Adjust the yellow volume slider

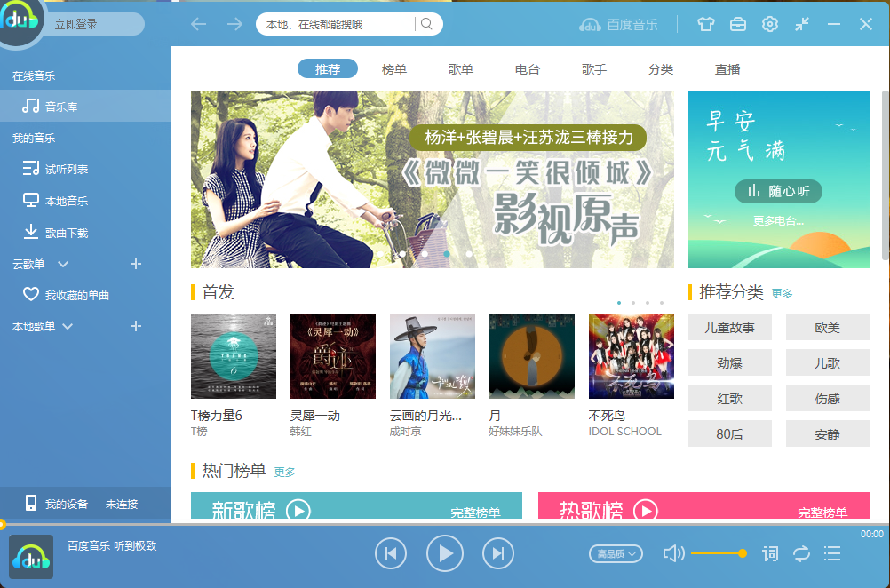click(x=718, y=553)
